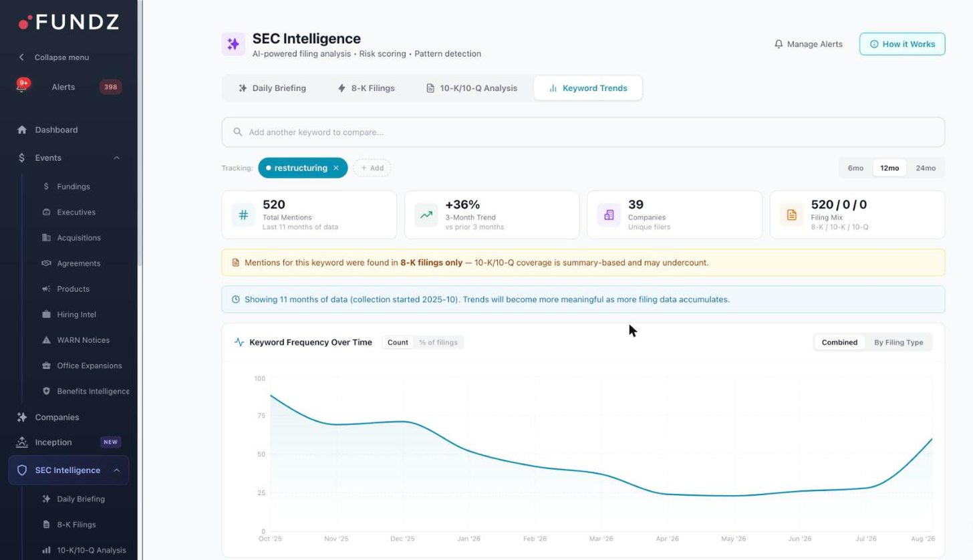973x560 pixels.
Task: Click the 398 alerts count badge
Action: pos(110,87)
